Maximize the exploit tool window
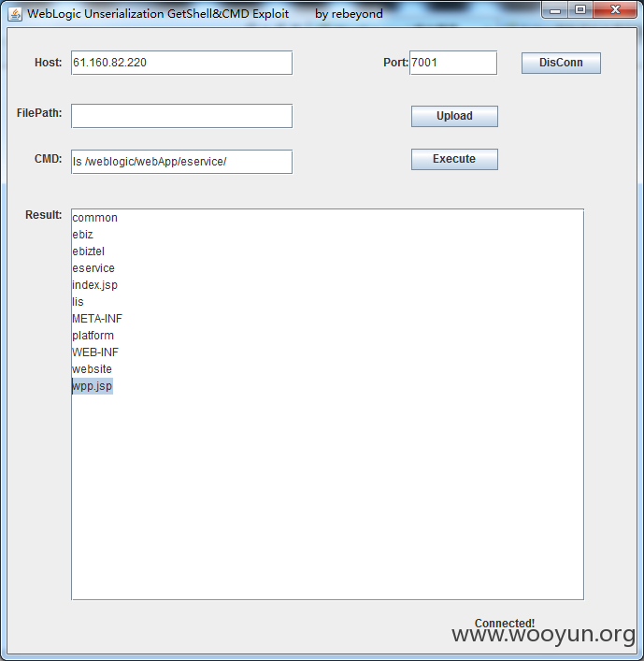The width and height of the screenshot is (644, 661). 580,10
